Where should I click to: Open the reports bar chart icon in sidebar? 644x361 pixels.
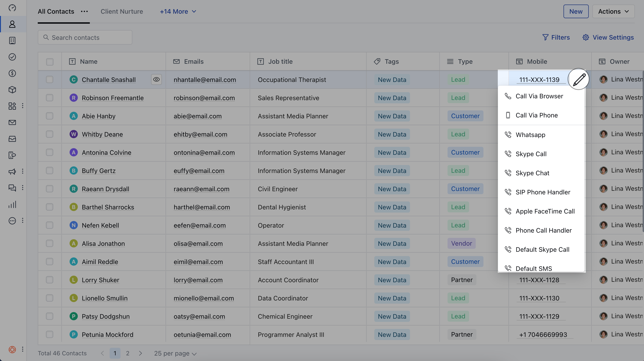pos(12,204)
